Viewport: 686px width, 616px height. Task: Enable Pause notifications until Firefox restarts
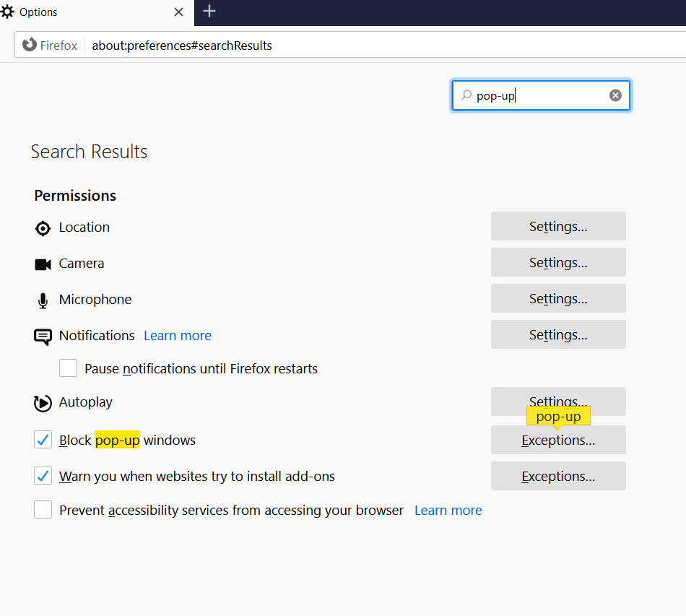click(x=69, y=368)
